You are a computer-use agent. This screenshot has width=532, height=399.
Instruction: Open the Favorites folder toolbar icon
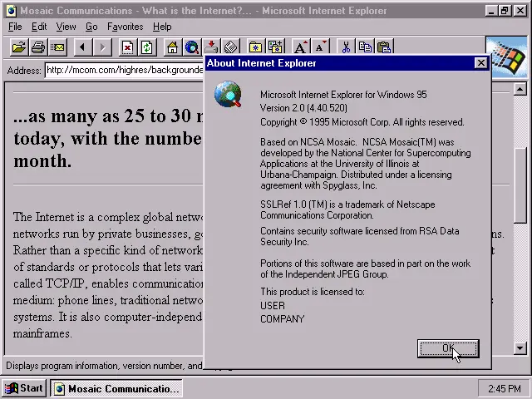coord(255,47)
